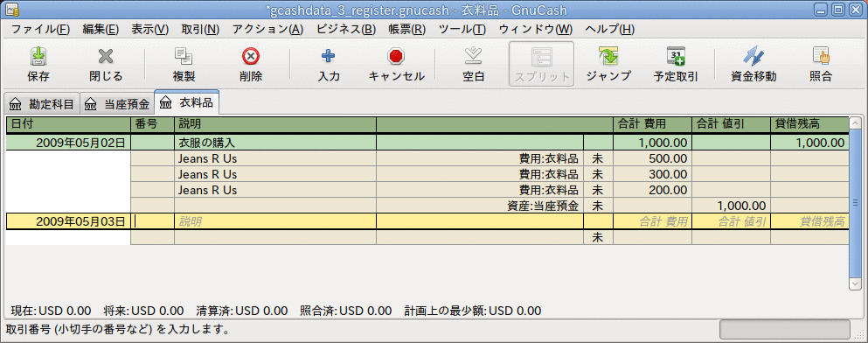Screen dimensions: 868x343
Task: Click the 現在: USD 0.00 summary text
Action: [x=51, y=311]
